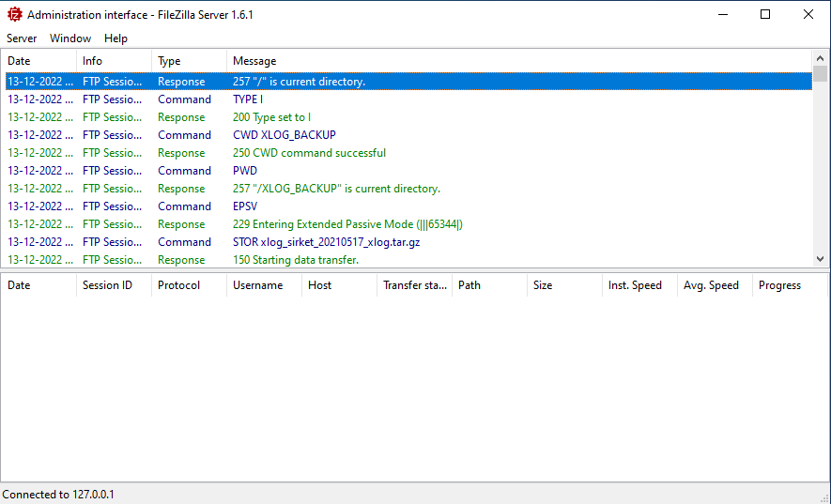Click Inst. Speed column header
The width and height of the screenshot is (831, 504).
(x=640, y=285)
